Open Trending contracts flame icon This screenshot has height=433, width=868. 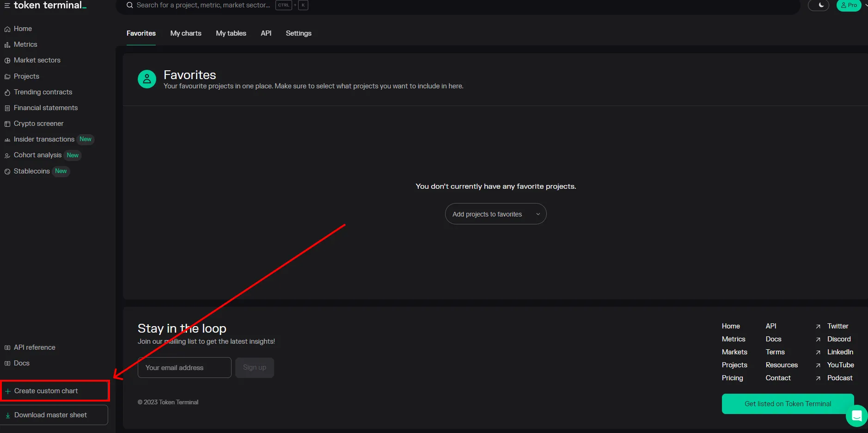click(7, 93)
